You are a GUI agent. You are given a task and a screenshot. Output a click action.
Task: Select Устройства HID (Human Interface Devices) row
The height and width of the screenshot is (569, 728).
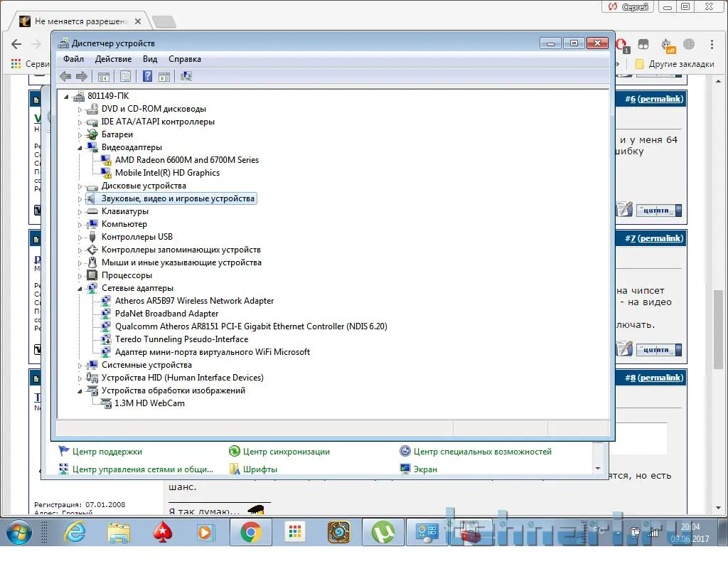(x=183, y=378)
